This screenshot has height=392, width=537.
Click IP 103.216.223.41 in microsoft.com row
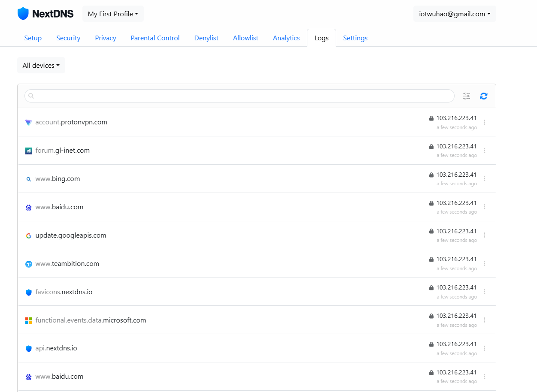coord(457,316)
